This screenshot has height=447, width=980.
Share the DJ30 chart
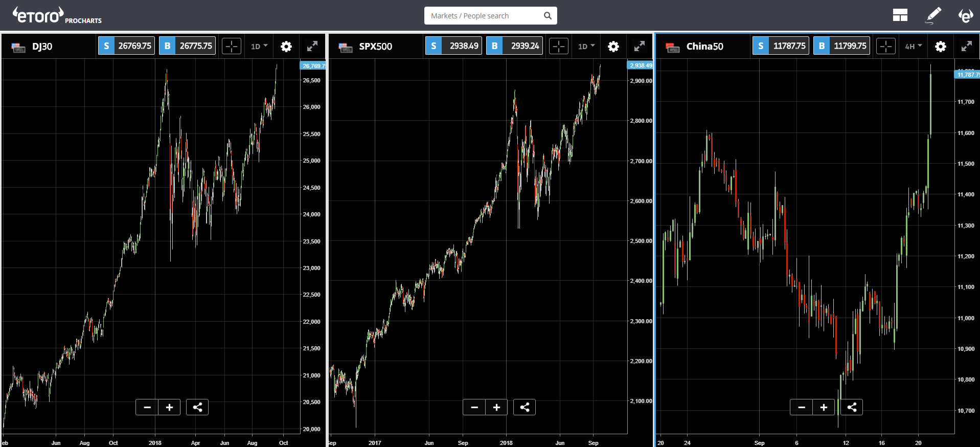tap(197, 407)
